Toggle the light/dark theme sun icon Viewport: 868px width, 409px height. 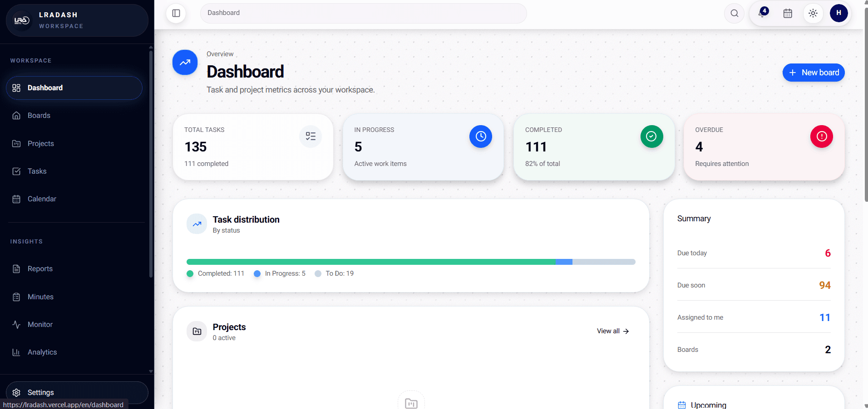coord(813,13)
